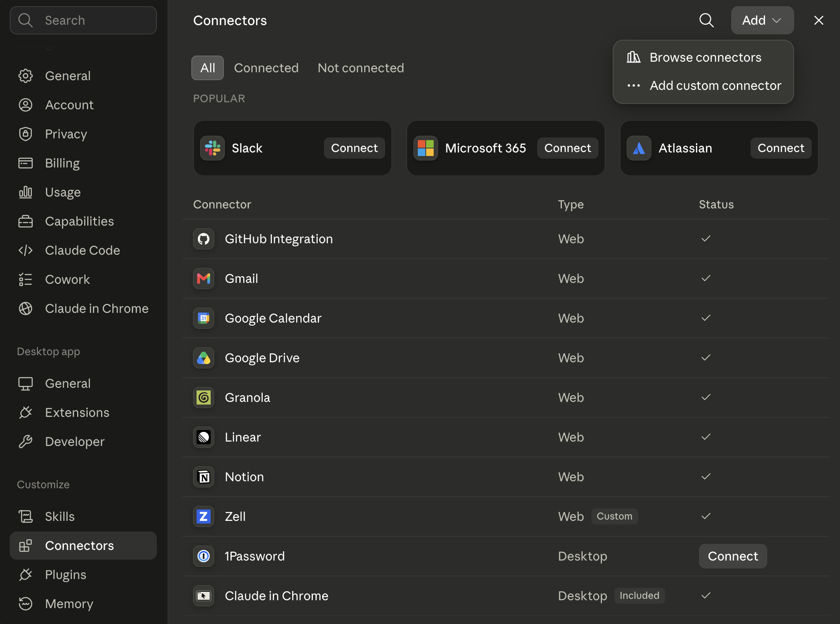Open Extensions plug icon in sidebar
This screenshot has width=840, height=624.
[26, 412]
